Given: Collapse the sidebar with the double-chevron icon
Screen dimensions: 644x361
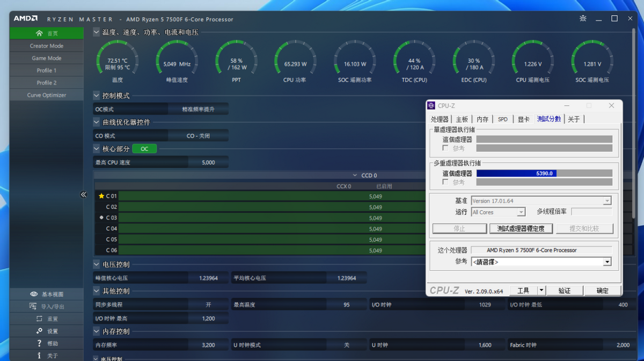Looking at the screenshot, I should pos(84,194).
